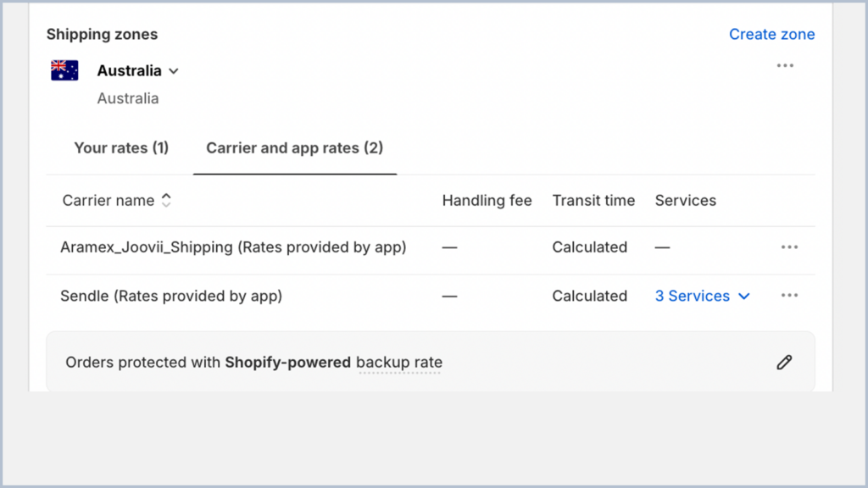Viewport: 868px width, 488px height.
Task: Click the edit icon on the backup rate banner
Action: click(x=784, y=362)
